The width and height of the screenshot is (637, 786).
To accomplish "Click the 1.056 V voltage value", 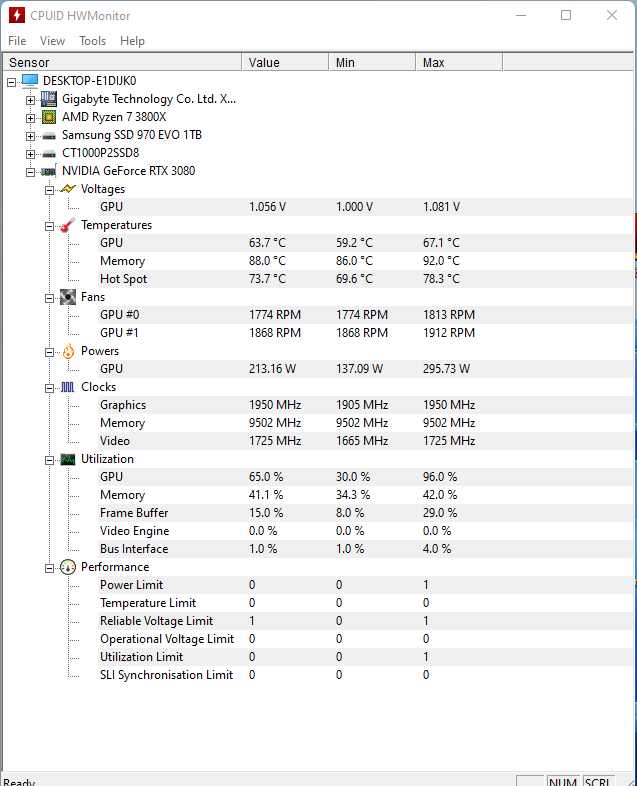I will 268,207.
